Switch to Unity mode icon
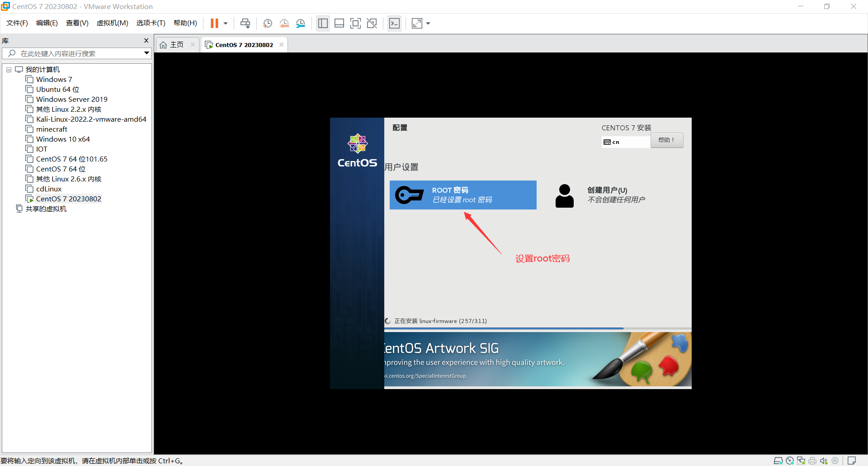Screen dimensions: 868x466 tap(372, 23)
